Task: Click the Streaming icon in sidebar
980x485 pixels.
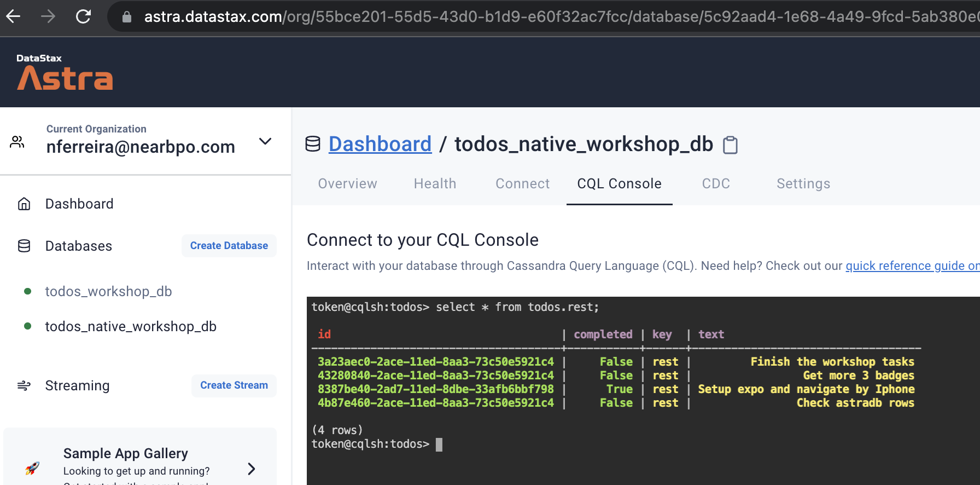Action: [x=24, y=385]
